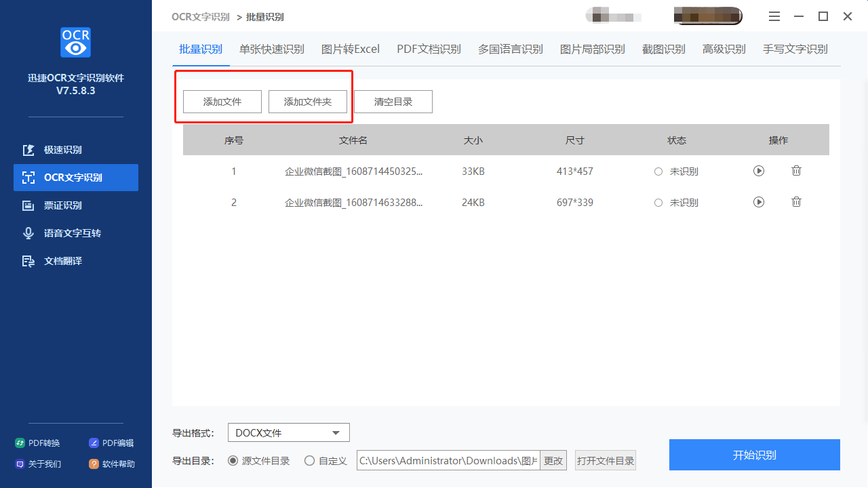Click the 序号 column header
Viewport: 868px width, 488px height.
234,140
